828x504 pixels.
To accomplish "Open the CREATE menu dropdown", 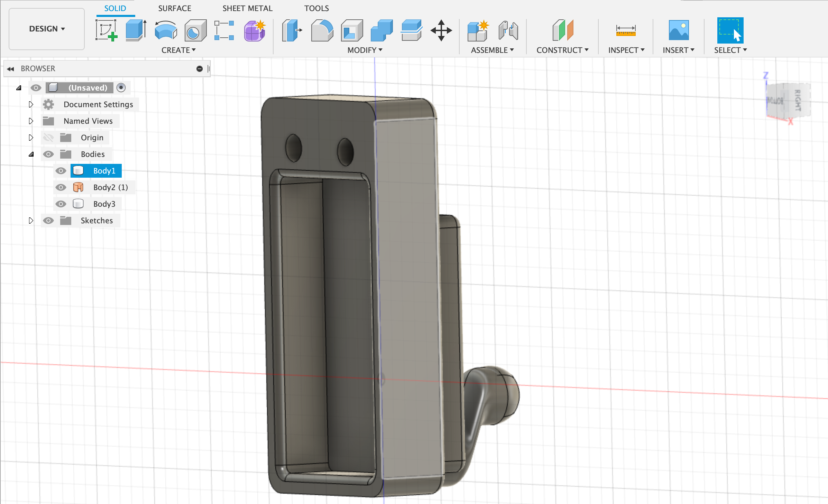I will (178, 50).
